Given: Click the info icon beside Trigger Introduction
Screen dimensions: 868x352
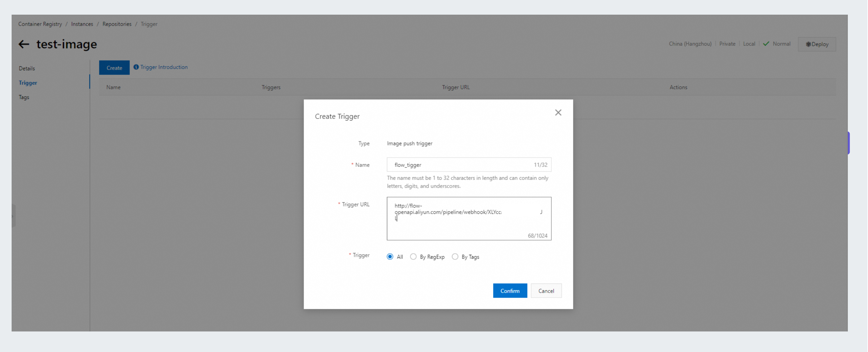Looking at the screenshot, I should 136,67.
